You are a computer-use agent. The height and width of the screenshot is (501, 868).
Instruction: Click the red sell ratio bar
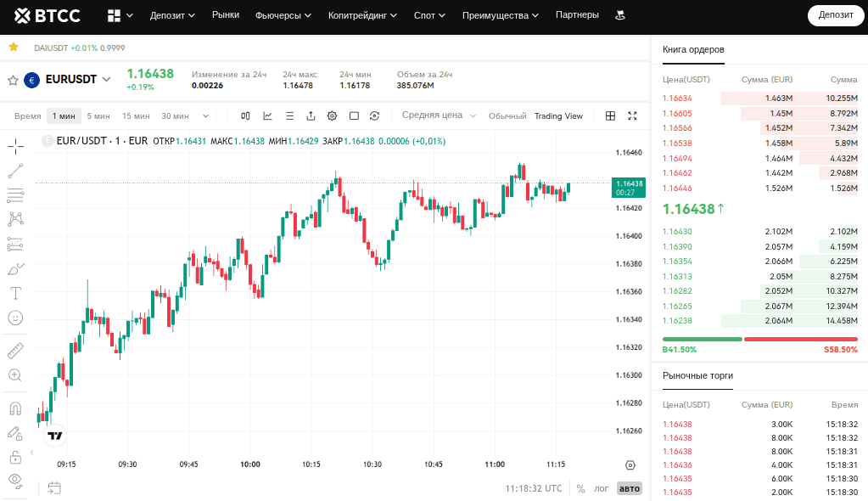[x=801, y=339]
